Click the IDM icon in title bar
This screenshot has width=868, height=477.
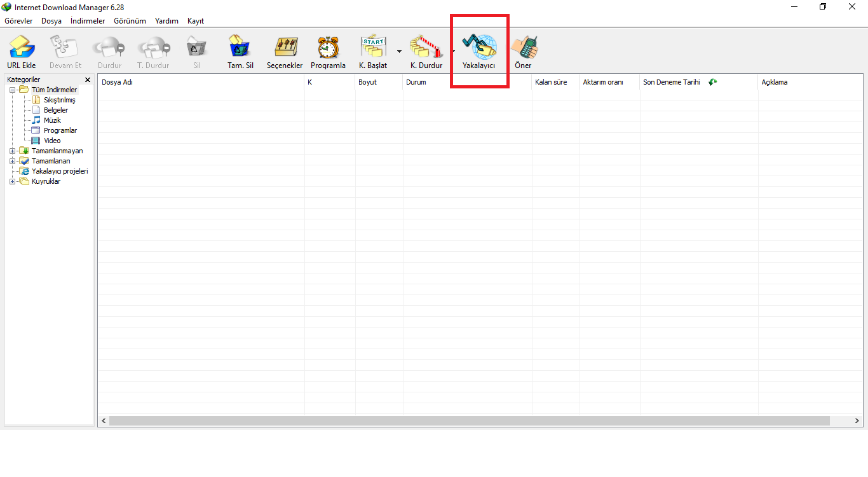[6, 6]
